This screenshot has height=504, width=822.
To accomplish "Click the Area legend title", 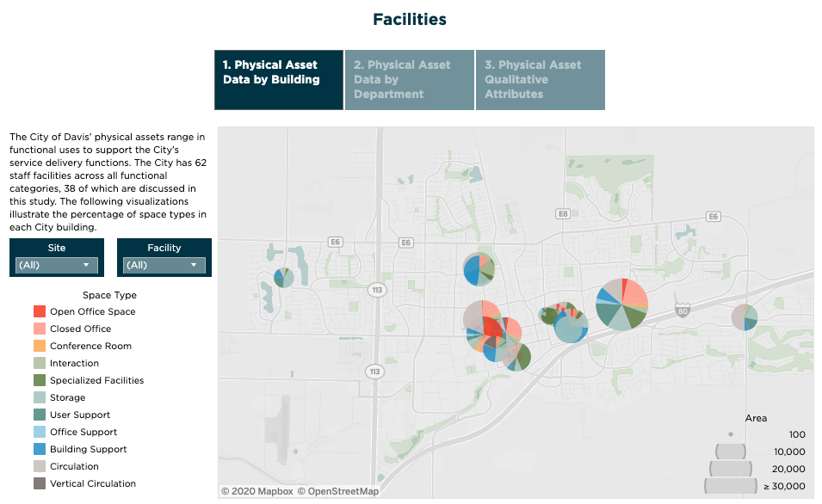I will point(756,418).
